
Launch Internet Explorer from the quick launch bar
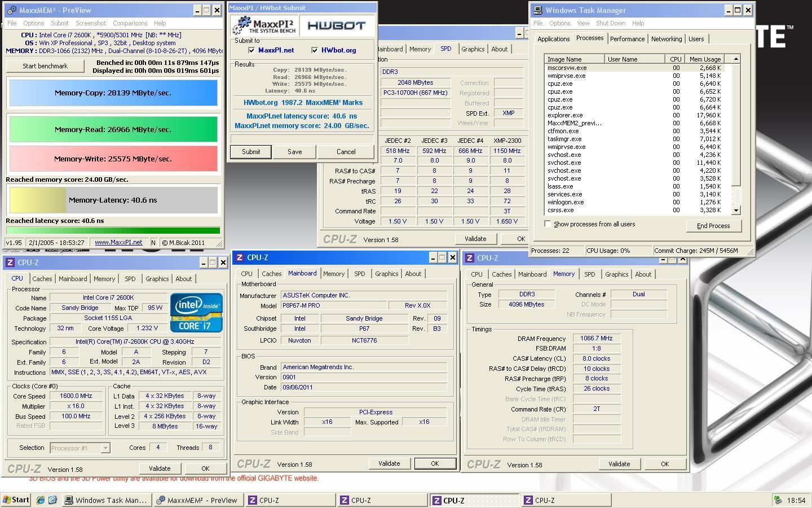coord(41,500)
